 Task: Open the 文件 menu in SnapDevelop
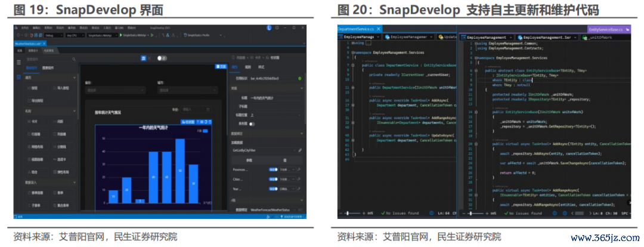click(x=24, y=27)
